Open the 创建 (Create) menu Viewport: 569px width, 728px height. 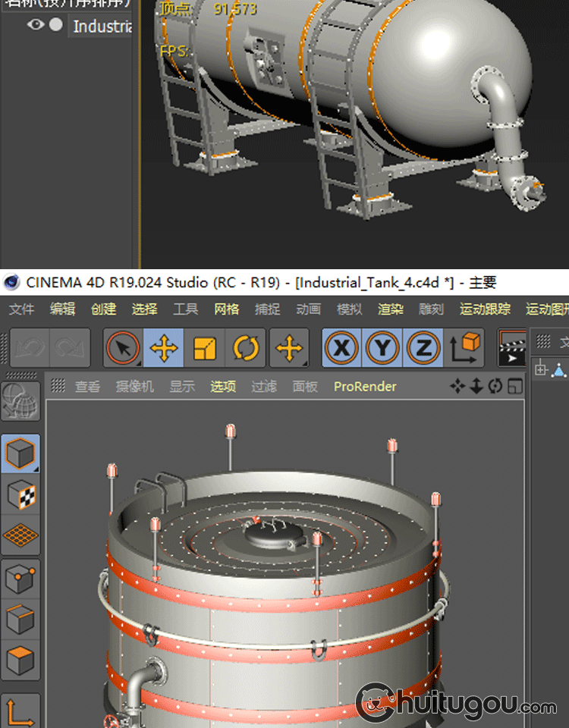104,309
